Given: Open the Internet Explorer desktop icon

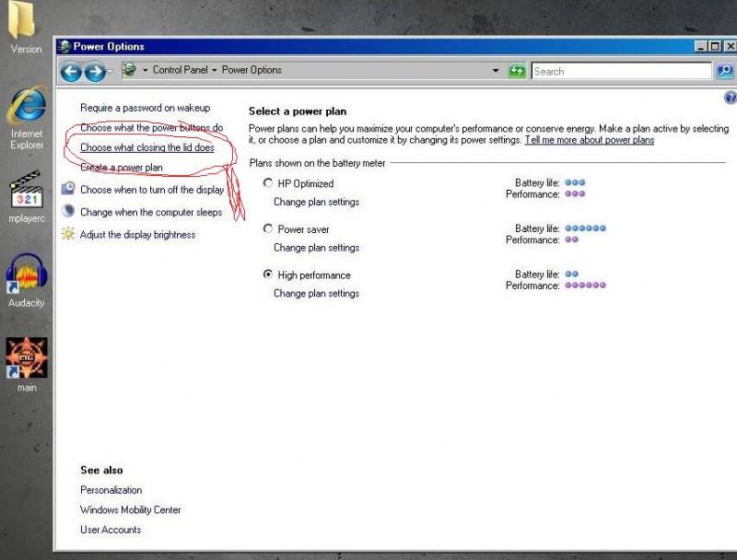Looking at the screenshot, I should click(27, 118).
